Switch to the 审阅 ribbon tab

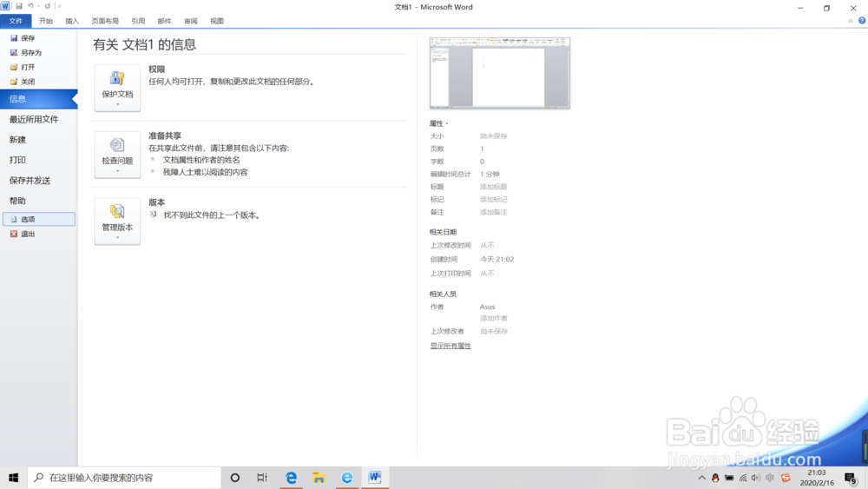(190, 21)
